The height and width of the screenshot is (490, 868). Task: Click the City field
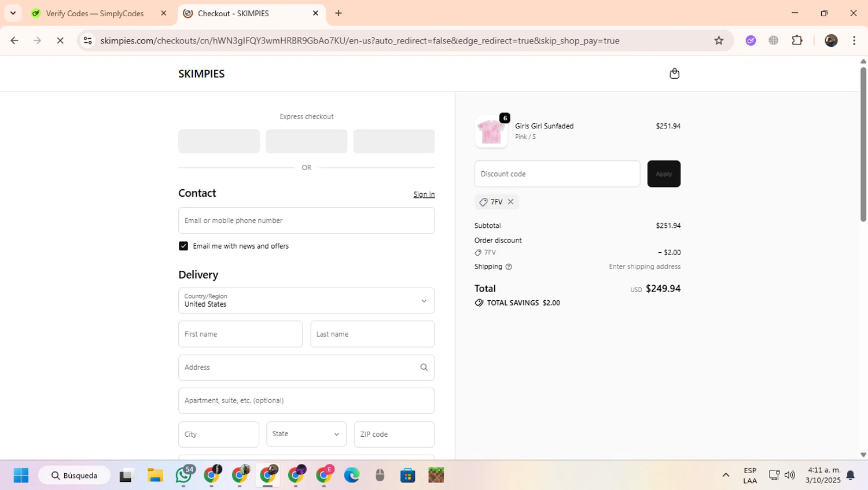point(219,434)
